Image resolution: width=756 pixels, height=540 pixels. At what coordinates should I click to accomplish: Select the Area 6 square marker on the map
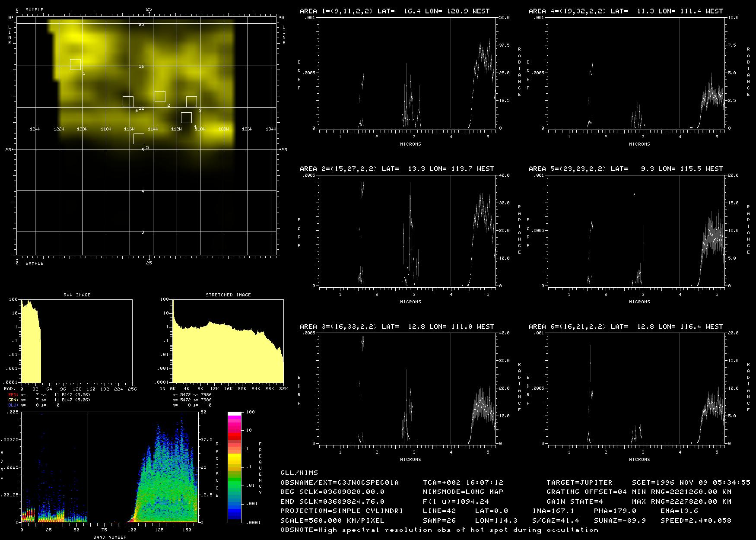point(128,102)
